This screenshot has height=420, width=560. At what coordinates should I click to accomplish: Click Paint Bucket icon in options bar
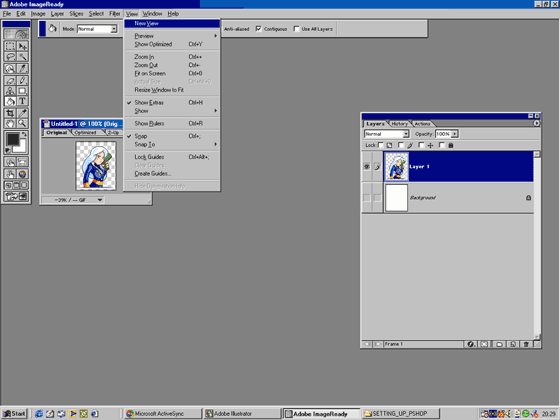tap(52, 29)
